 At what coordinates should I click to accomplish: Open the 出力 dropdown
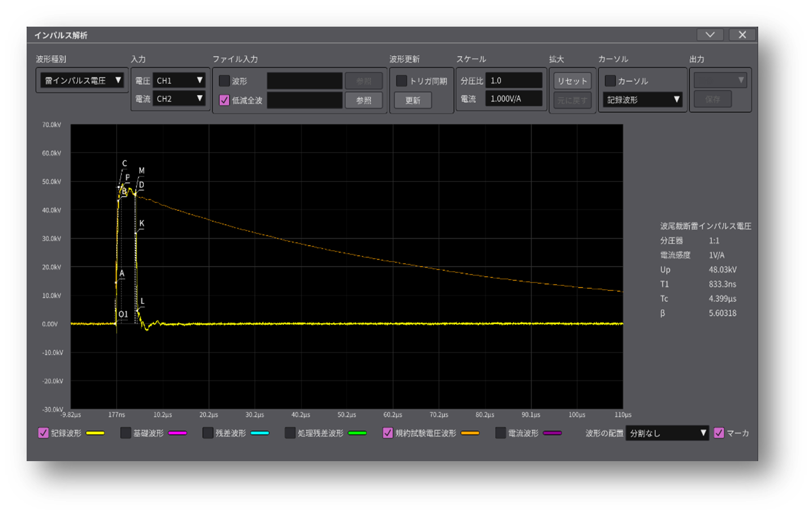click(x=720, y=81)
